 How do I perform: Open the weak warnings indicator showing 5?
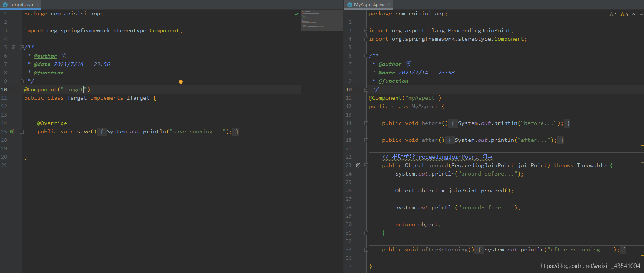click(624, 14)
